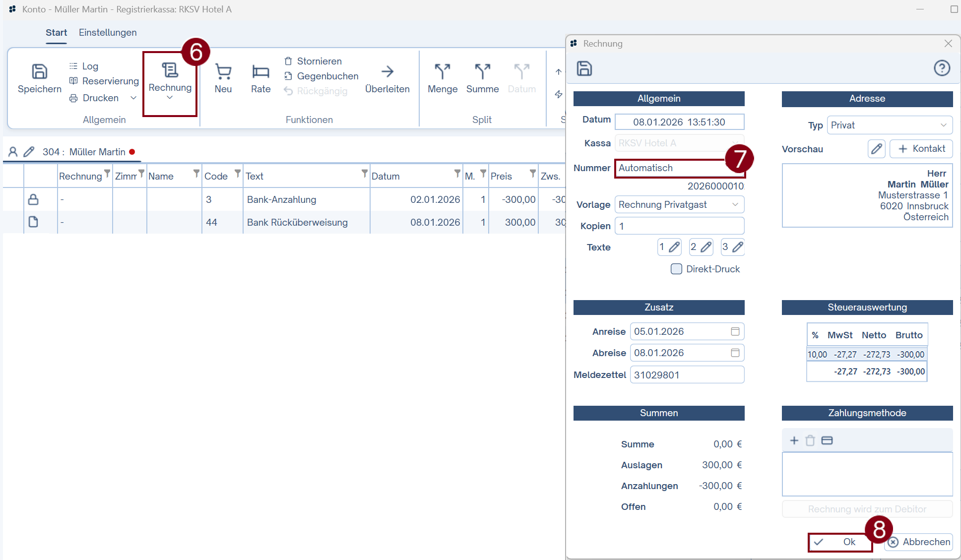Viewport: 961px width, 560px height.
Task: Click the Überleiten arrow icon
Action: (387, 72)
